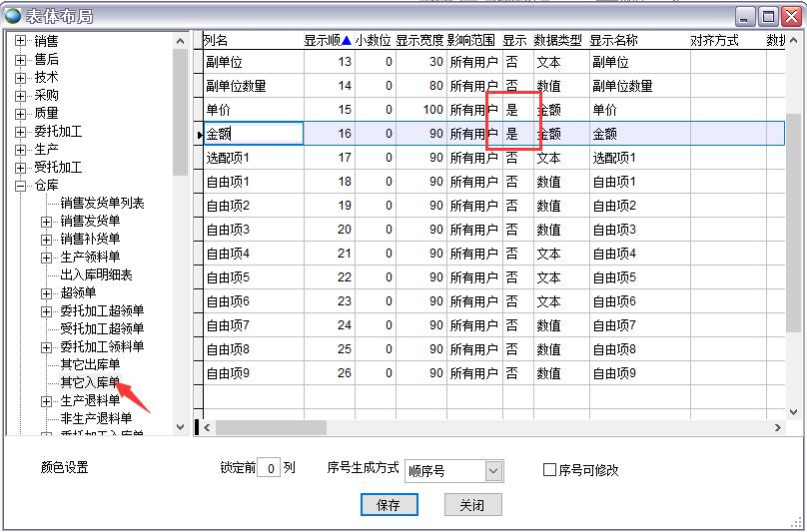Expand the 采购 tree node
The height and width of the screenshot is (532, 807).
[21, 95]
